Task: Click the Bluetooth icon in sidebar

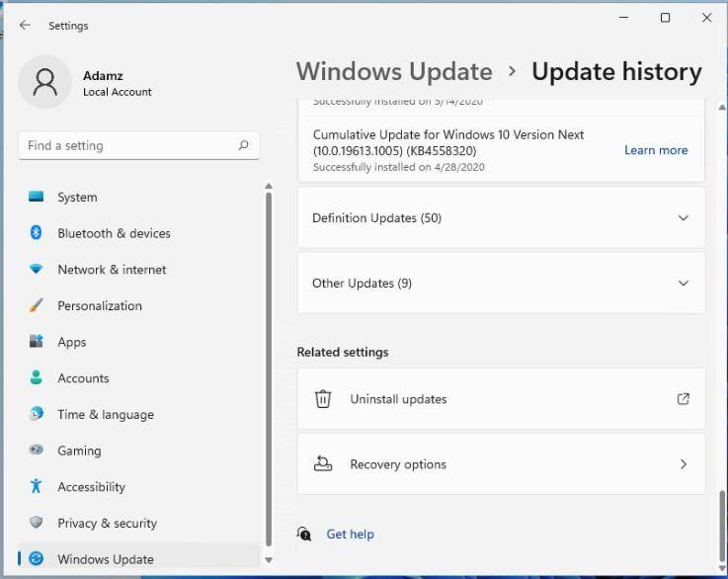Action: coord(36,232)
